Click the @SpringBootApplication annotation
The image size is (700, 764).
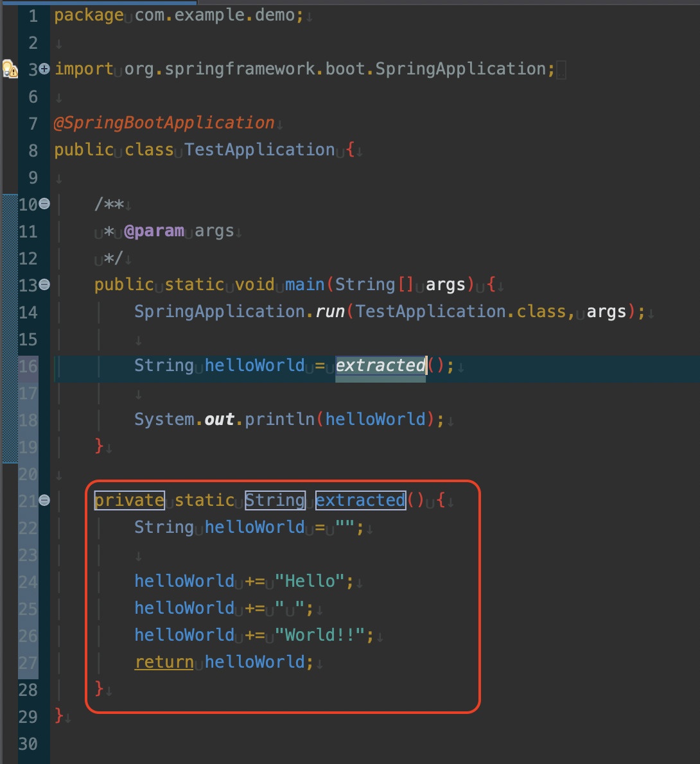[164, 123]
